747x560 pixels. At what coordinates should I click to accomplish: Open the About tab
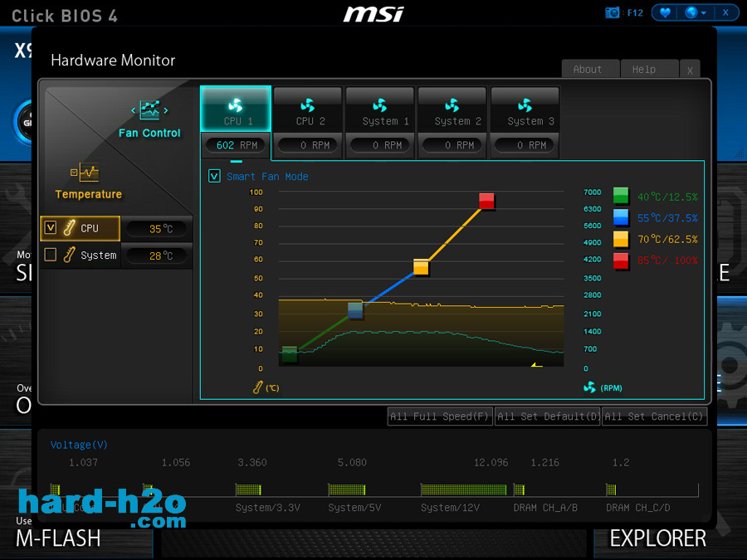[x=590, y=69]
